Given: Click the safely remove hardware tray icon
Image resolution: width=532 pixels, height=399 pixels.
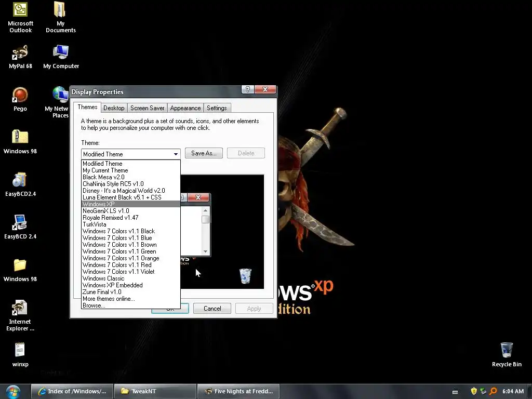Looking at the screenshot, I should 484,391.
